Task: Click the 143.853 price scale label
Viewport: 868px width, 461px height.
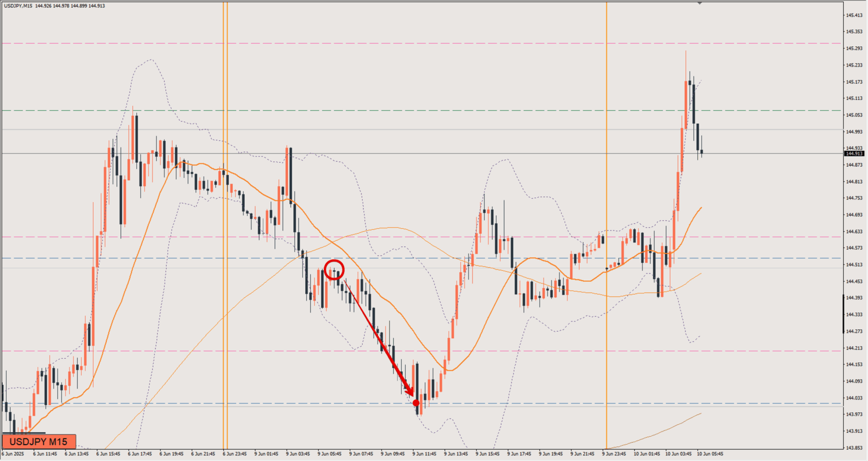Action: [854, 448]
